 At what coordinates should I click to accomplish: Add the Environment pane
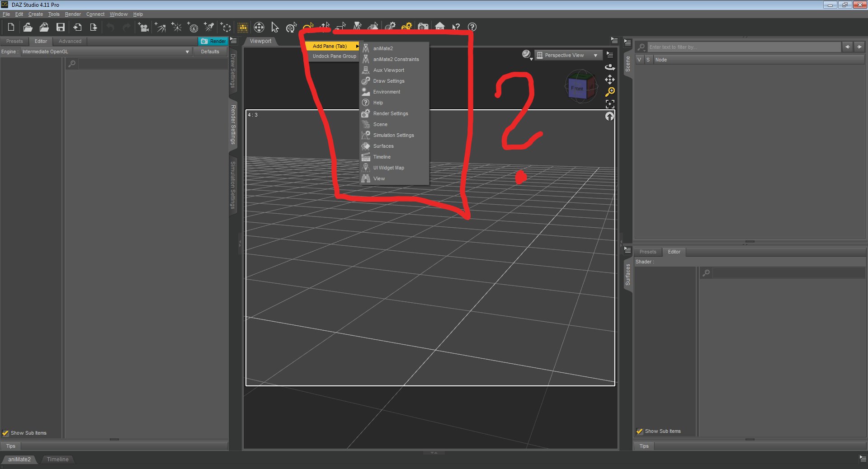(394, 92)
